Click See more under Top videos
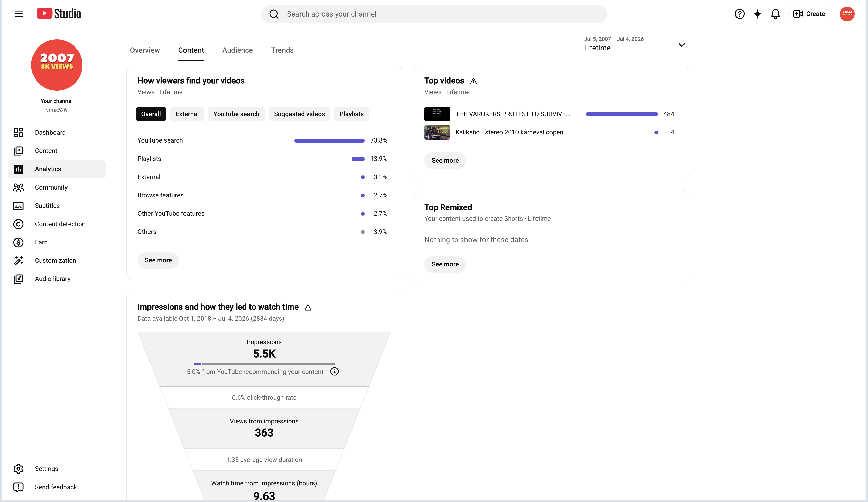 [x=445, y=160]
